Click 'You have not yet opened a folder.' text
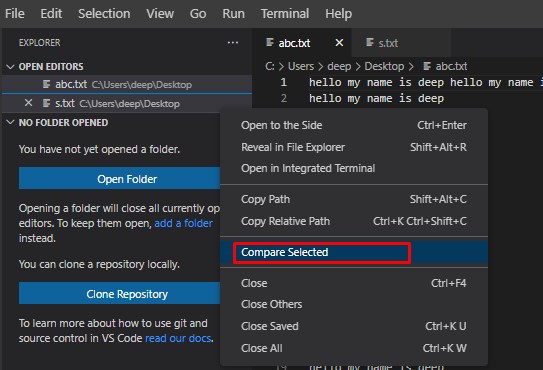Screen dimensions: 543x370 99,149
